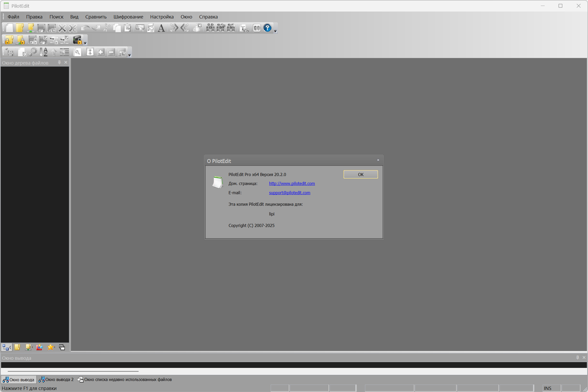This screenshot has height=392, width=588.
Task: Open the Шифрование menu
Action: pos(128,17)
